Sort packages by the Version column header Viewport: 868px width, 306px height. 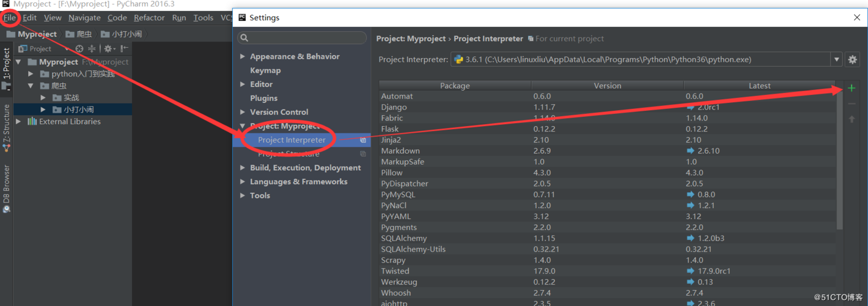point(607,86)
